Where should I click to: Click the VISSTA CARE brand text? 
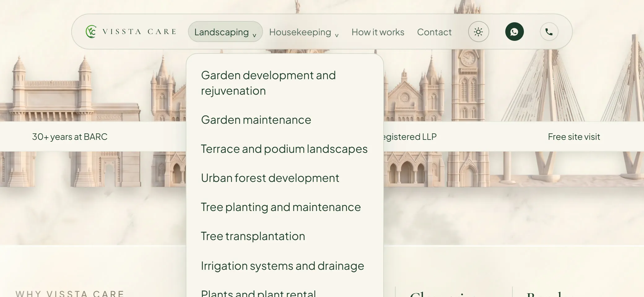(139, 32)
